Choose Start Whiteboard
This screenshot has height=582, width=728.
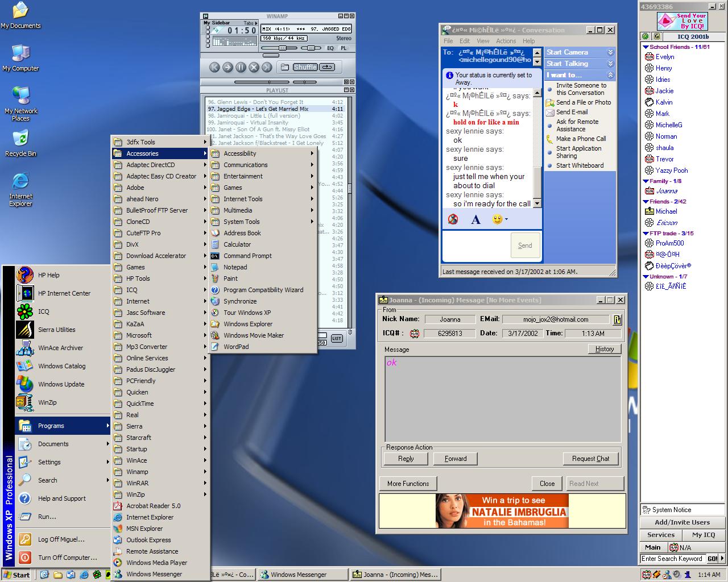(580, 165)
